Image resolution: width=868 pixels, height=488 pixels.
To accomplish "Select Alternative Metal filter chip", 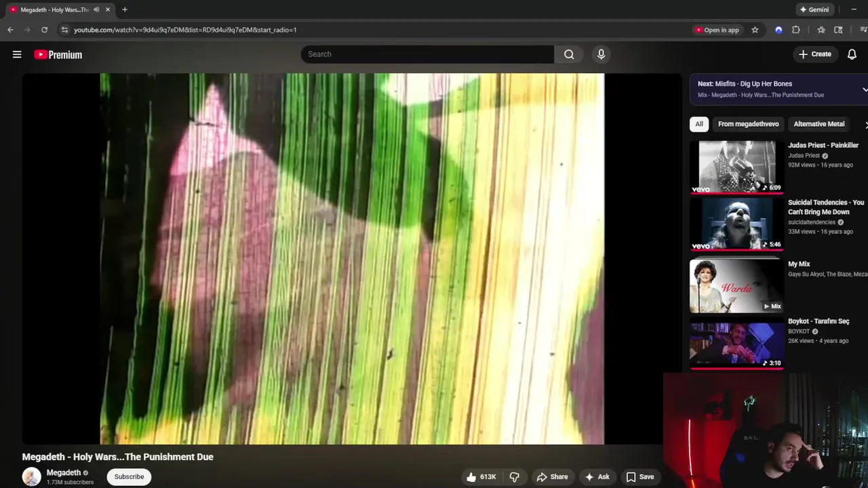I will (818, 124).
